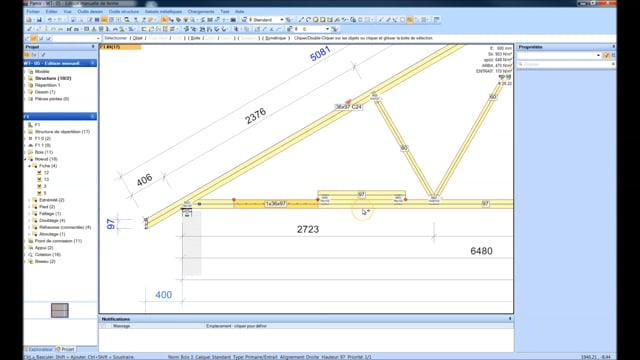640x360 pixels.
Task: Pin or unpin the Notifications panel
Action: click(510, 319)
